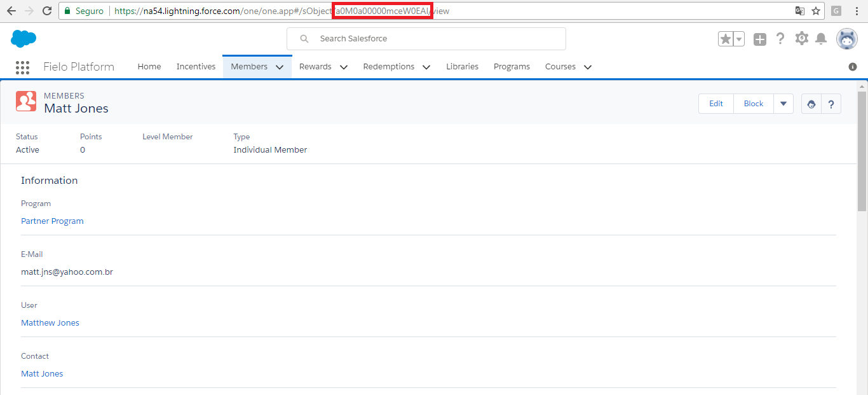Click into the Search Salesforce field
This screenshot has height=395, width=868.
pos(426,39)
